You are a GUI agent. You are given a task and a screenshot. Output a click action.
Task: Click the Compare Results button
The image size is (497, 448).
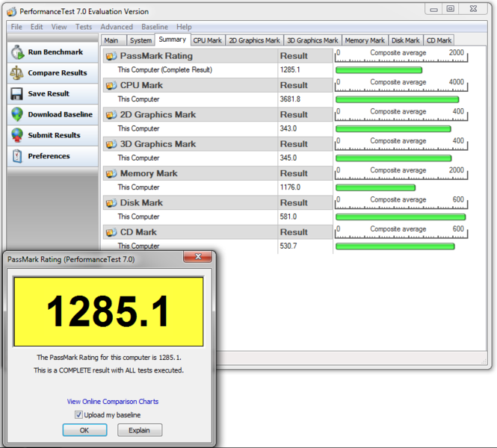52,73
